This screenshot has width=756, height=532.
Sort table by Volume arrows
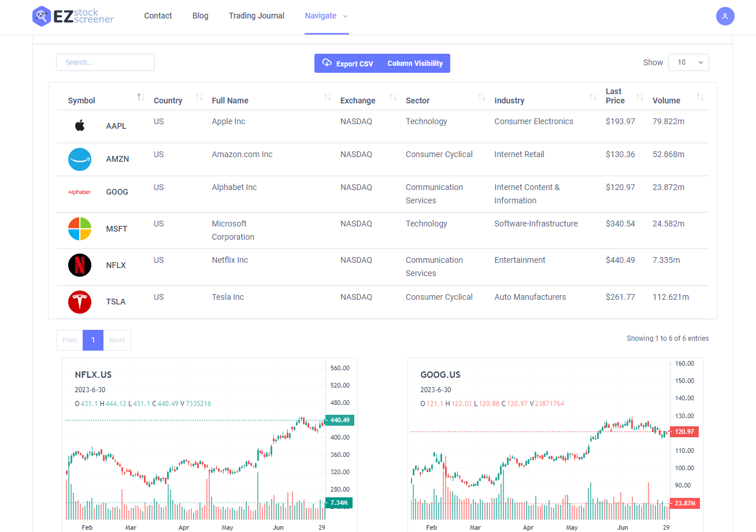pos(701,96)
